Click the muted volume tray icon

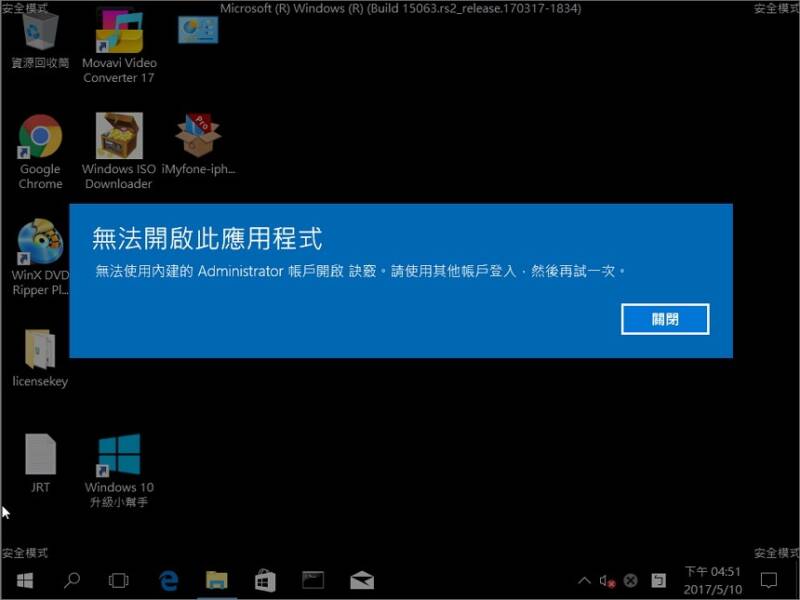pos(607,581)
